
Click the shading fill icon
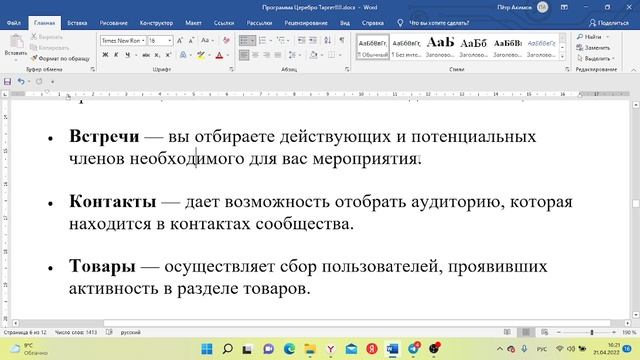pyautogui.click(x=313, y=55)
